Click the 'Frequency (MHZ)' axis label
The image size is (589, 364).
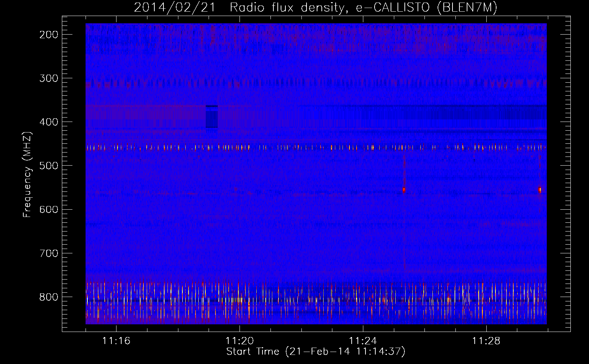(x=27, y=175)
